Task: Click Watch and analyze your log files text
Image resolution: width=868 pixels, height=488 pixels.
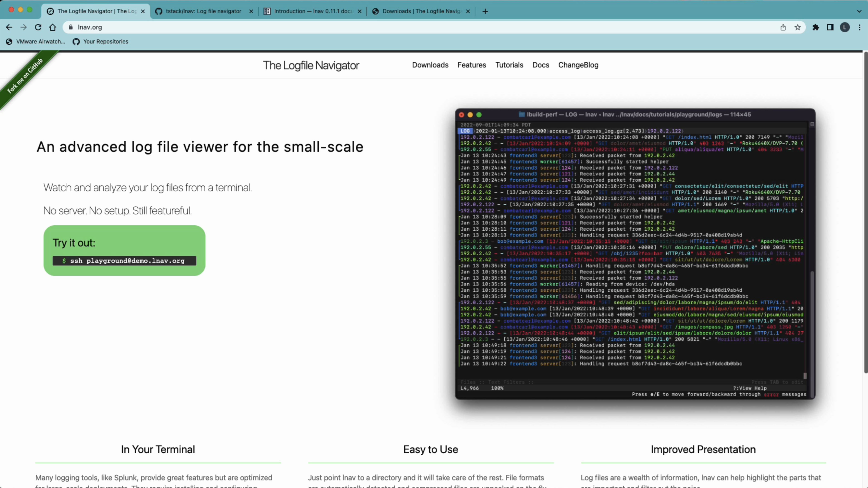Action: click(148, 187)
